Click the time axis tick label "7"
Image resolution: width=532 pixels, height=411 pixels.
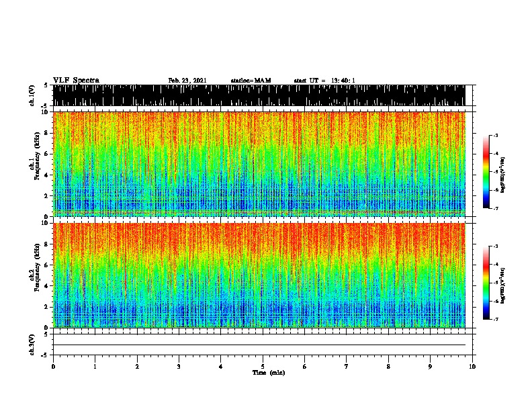(x=347, y=367)
